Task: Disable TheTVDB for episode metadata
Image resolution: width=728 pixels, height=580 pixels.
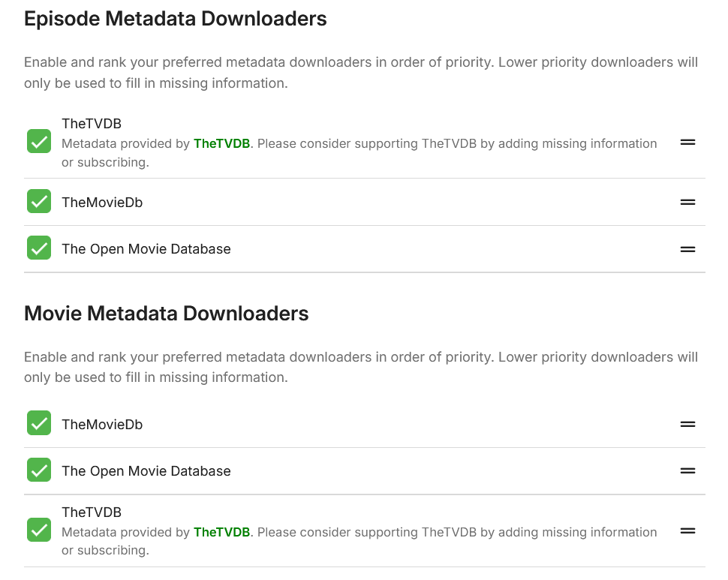Action: coord(39,141)
